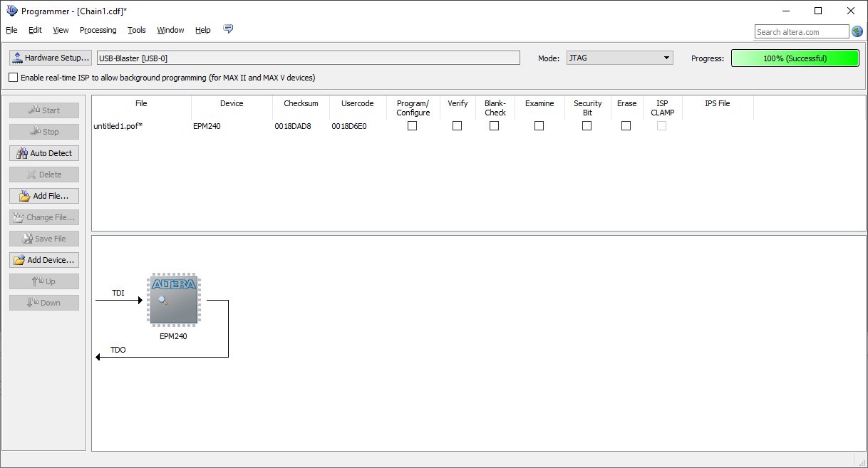Click the Programmer app icon in title bar
Image resolution: width=868 pixels, height=468 pixels.
tap(11, 11)
